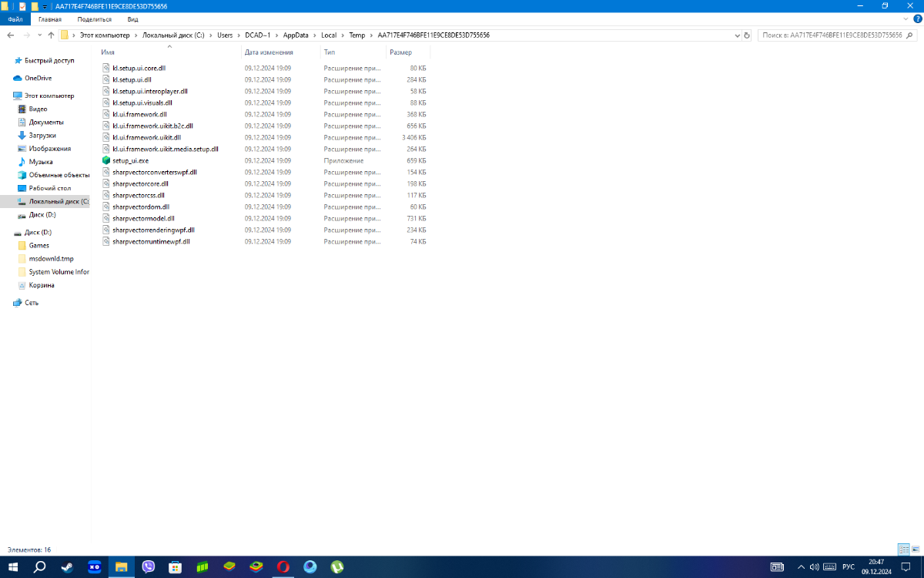
Task: Go back to previous folder
Action: [x=11, y=35]
